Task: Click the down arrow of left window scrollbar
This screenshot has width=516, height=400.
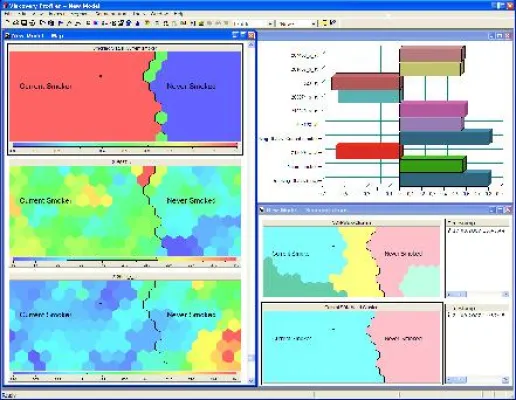Action: (251, 380)
